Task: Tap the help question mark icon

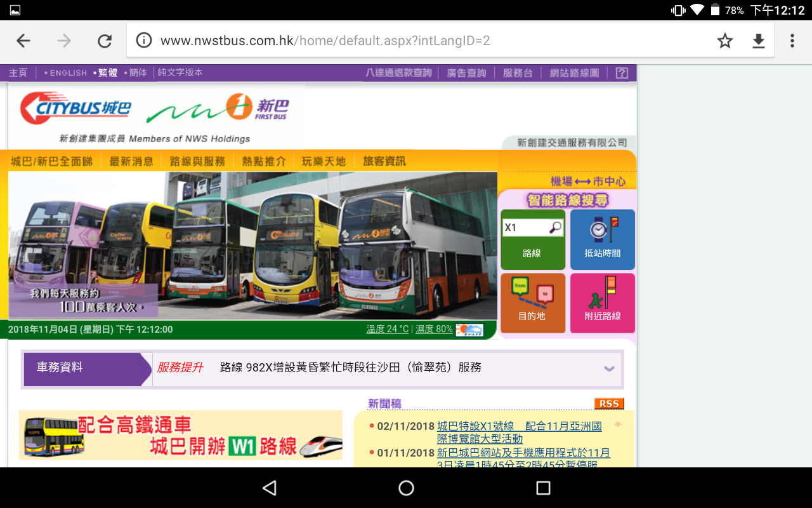Action: (622, 73)
